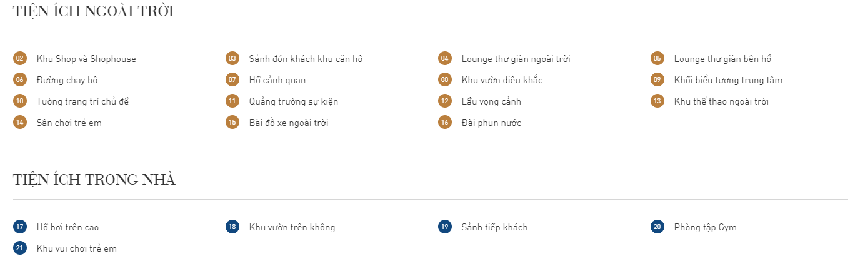868x261 pixels.
Task: Click the number 05 badge icon
Action: coord(657,59)
